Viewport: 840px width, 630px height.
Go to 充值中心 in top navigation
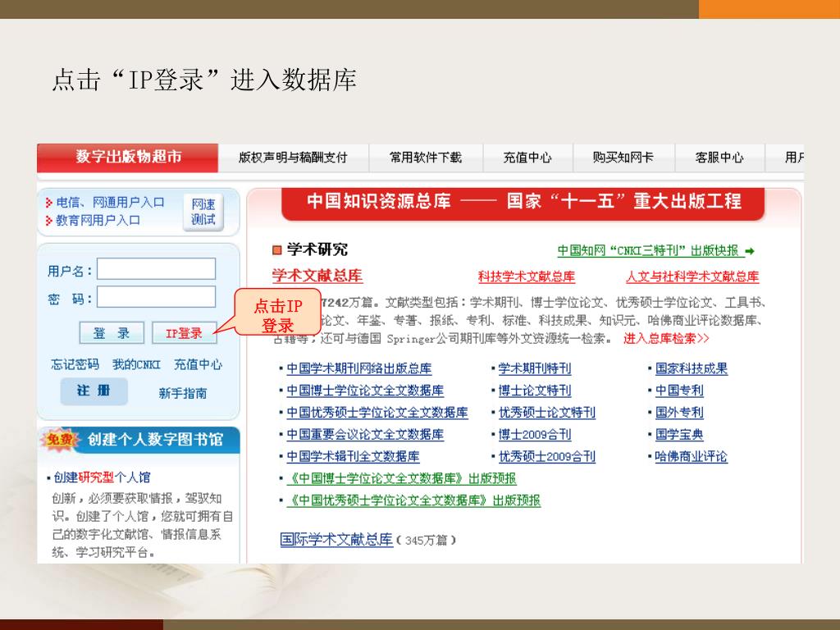point(527,157)
